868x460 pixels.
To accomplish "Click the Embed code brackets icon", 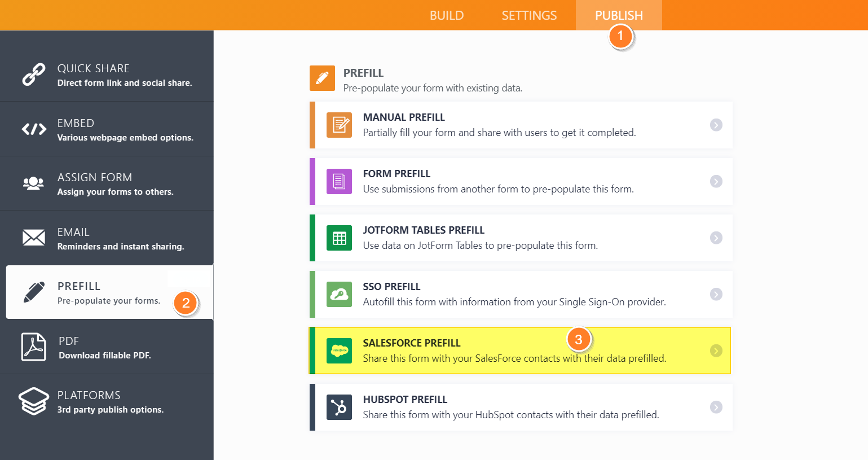I will click(34, 129).
